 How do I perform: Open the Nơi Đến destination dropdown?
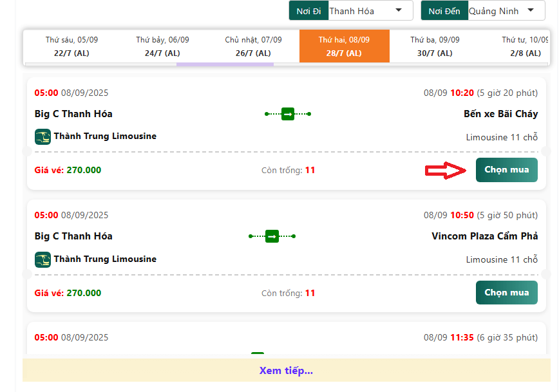coord(502,11)
